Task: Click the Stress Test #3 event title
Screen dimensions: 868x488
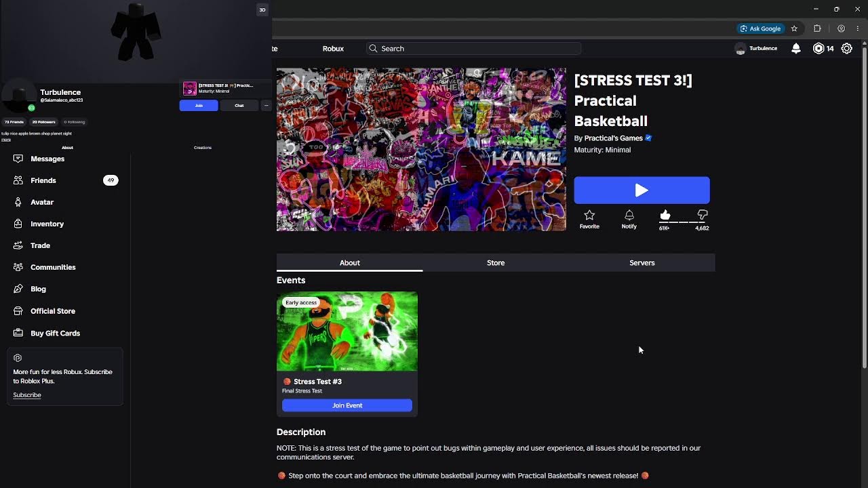Action: coord(317,382)
